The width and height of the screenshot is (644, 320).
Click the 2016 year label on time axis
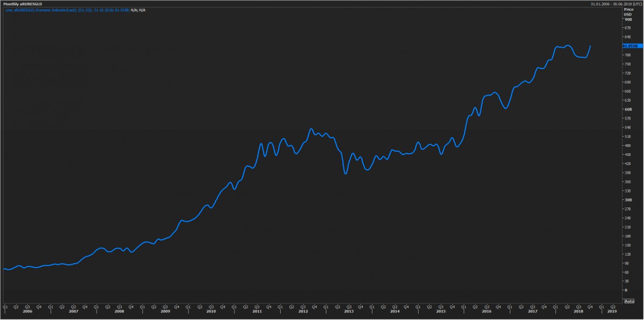[487, 311]
